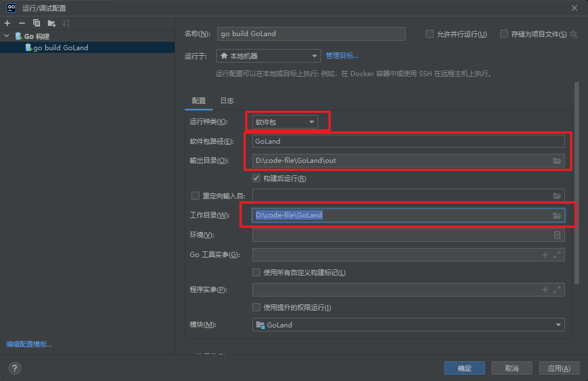Create new configuration folder
Viewport: 588px width, 381px height.
click(x=51, y=23)
